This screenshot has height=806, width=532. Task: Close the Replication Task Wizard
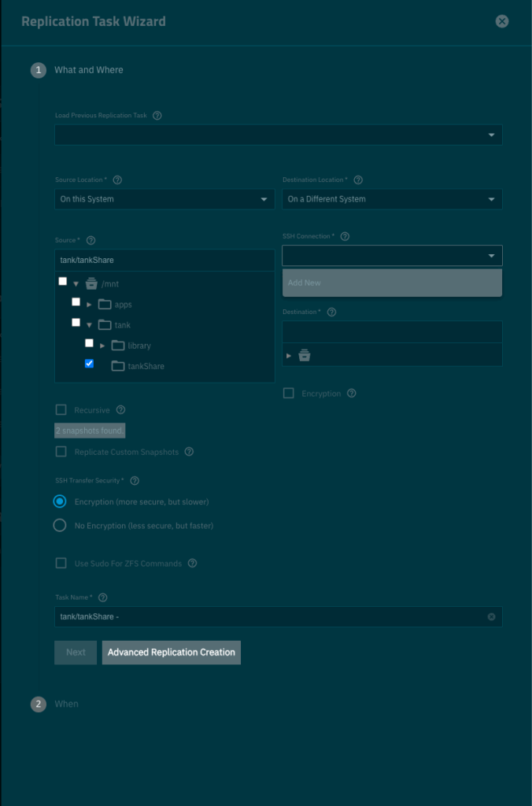(x=501, y=21)
